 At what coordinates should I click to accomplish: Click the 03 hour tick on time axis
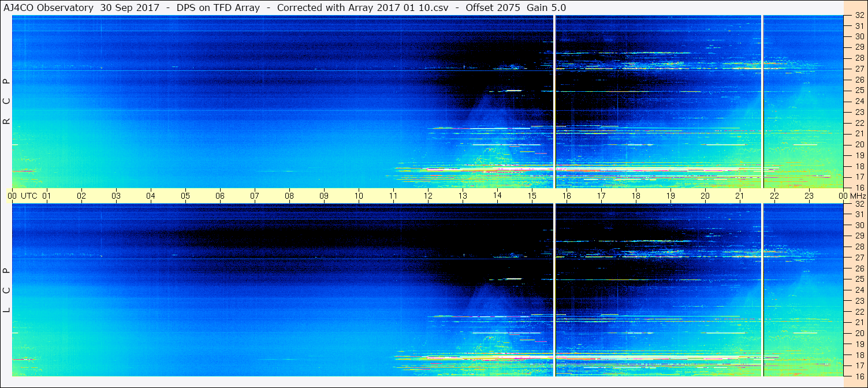click(116, 196)
